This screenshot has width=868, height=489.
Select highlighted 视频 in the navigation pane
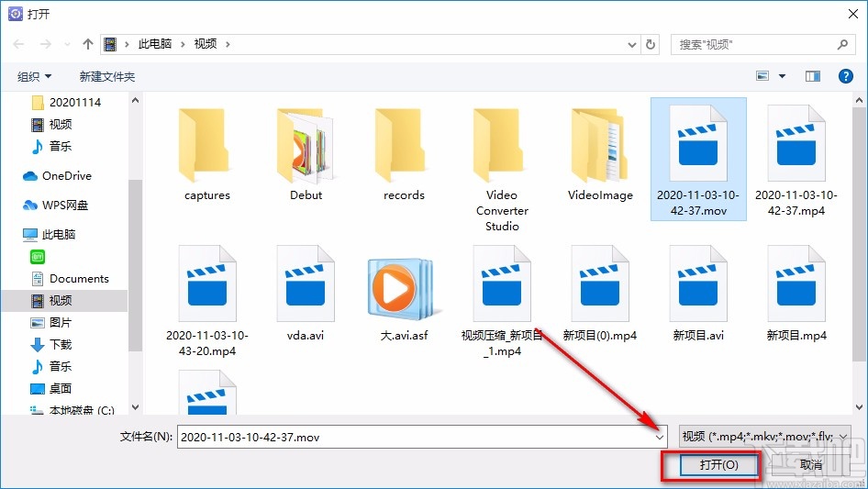(63, 301)
